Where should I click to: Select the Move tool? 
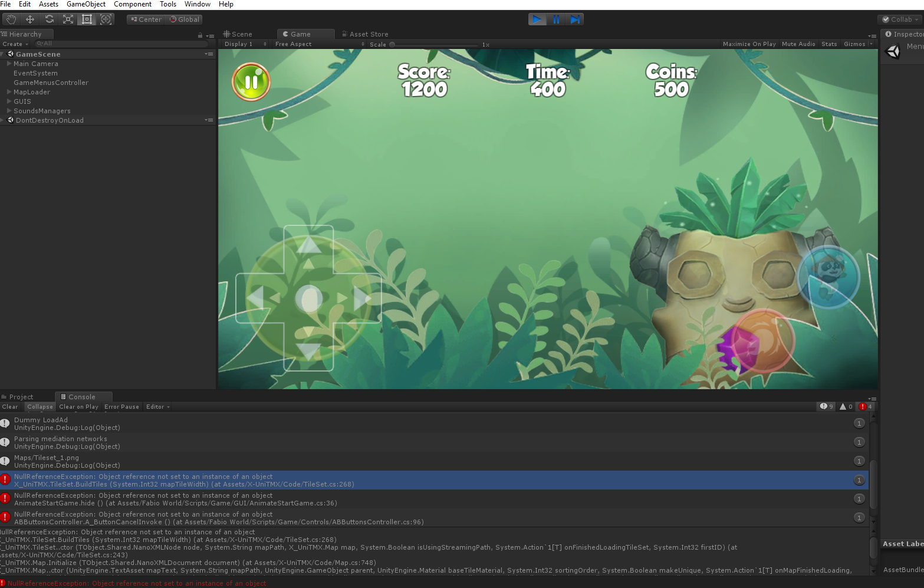pos(30,19)
